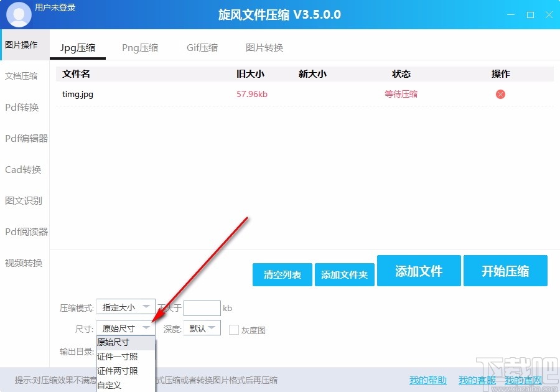Switch to the Pdf编辑器 tool
This screenshot has height=392, width=560.
point(26,138)
